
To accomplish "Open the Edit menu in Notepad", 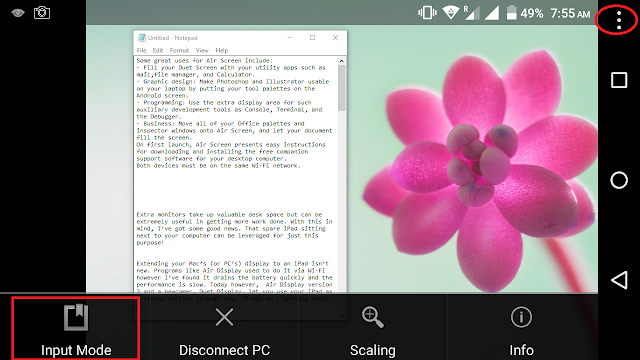I will tap(158, 51).
